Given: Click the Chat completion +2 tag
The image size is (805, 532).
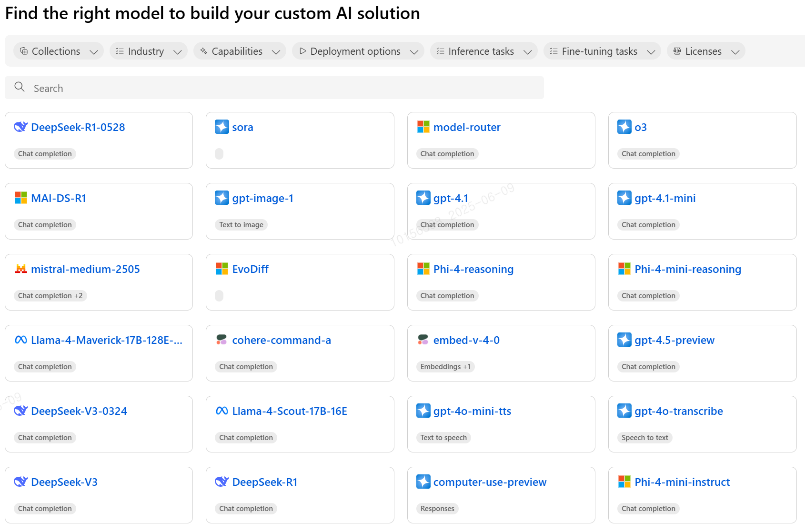Looking at the screenshot, I should (x=50, y=295).
